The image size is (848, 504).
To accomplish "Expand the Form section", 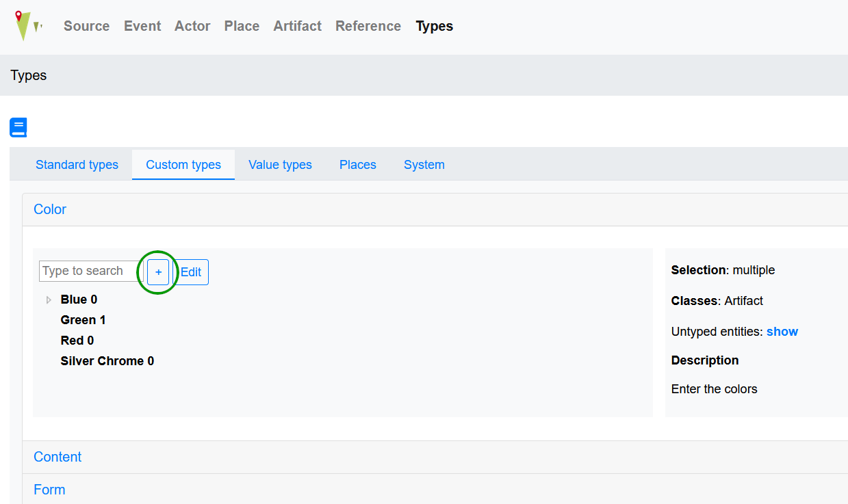I will (49, 490).
